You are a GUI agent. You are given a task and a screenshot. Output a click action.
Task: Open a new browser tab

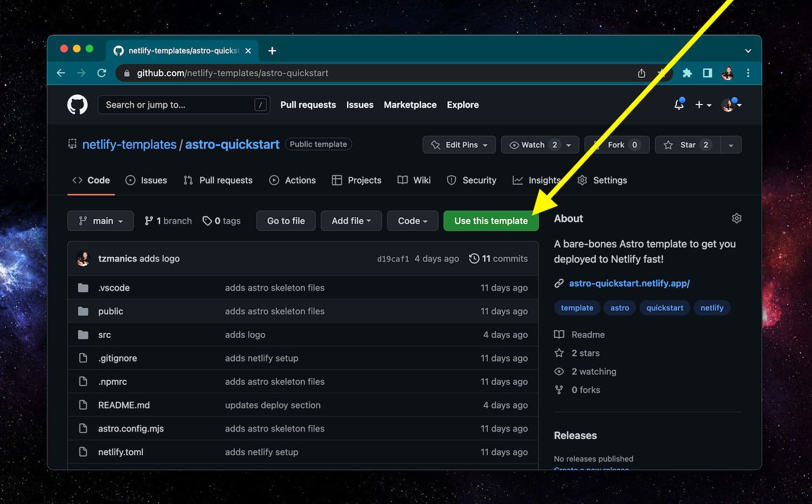(272, 50)
